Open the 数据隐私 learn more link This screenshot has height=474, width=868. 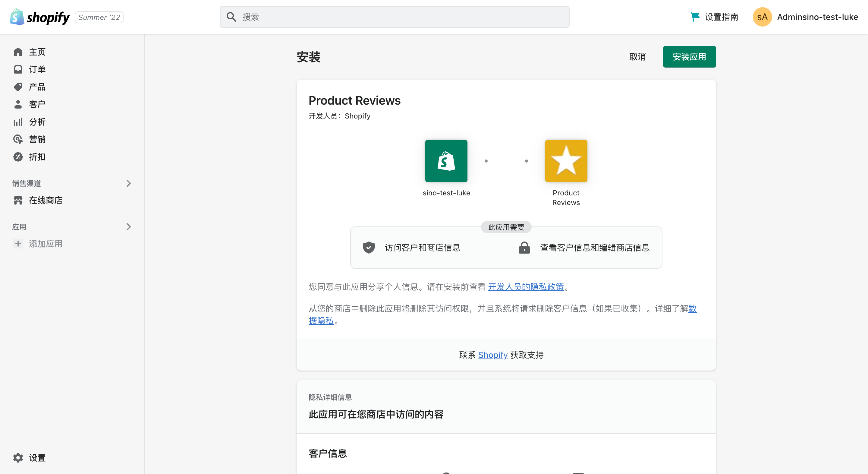(x=321, y=321)
